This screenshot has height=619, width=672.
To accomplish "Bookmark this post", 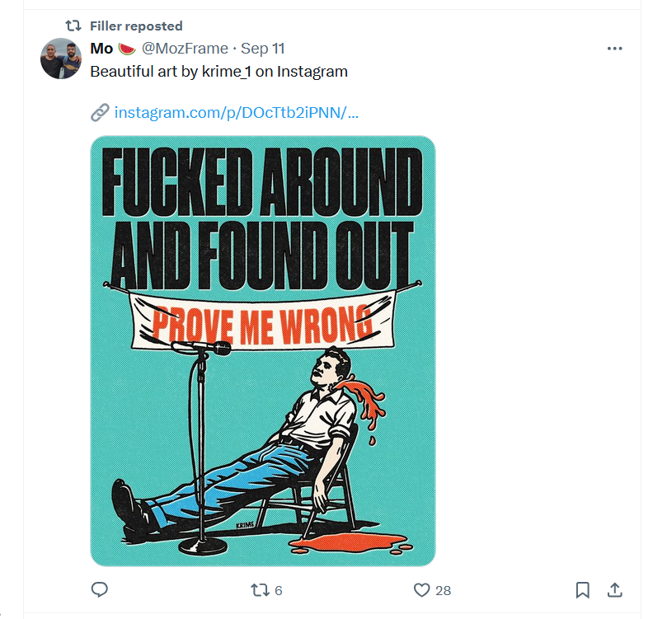I will point(582,590).
